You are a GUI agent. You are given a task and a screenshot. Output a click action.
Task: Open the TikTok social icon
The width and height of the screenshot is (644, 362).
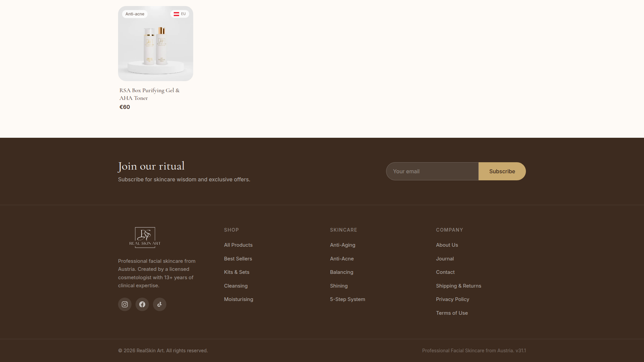point(159,304)
